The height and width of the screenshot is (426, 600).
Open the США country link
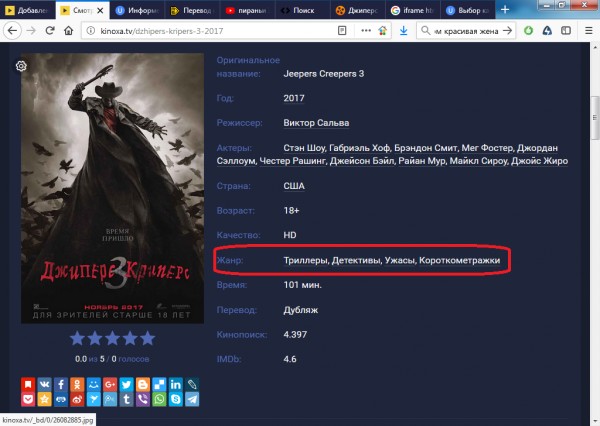(294, 186)
